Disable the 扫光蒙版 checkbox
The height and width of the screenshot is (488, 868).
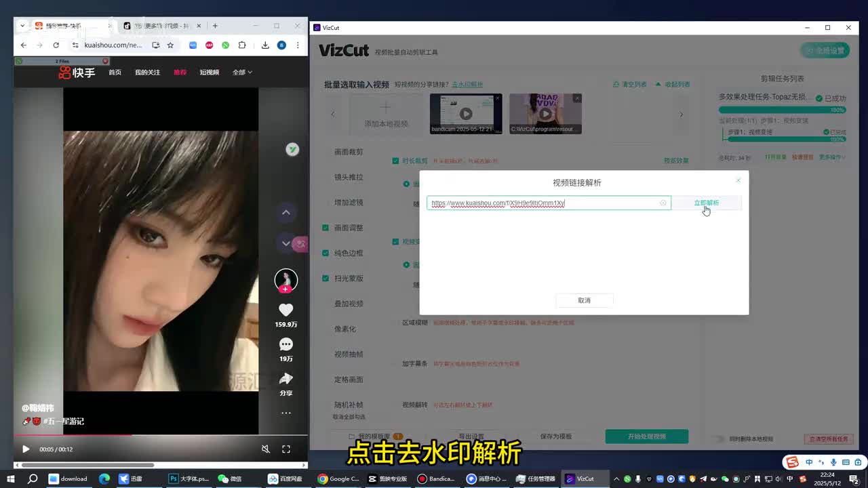pyautogui.click(x=325, y=278)
